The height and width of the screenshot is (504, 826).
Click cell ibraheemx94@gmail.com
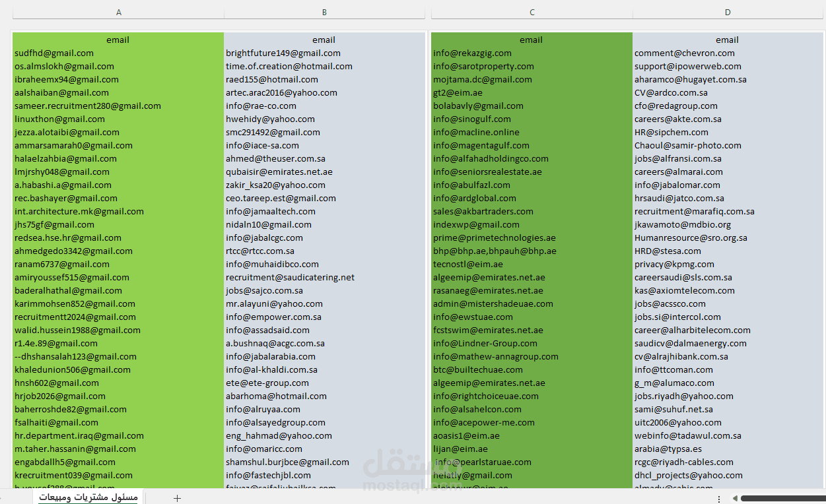click(118, 79)
